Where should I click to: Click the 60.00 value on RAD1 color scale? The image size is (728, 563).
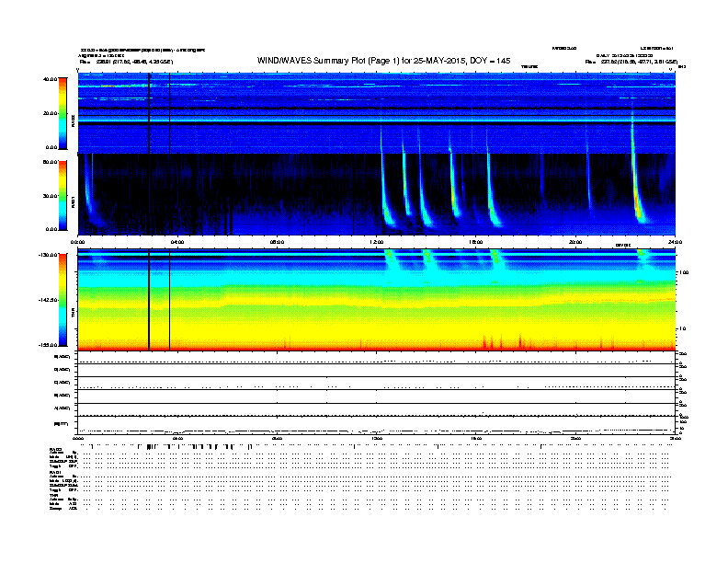pyautogui.click(x=50, y=162)
